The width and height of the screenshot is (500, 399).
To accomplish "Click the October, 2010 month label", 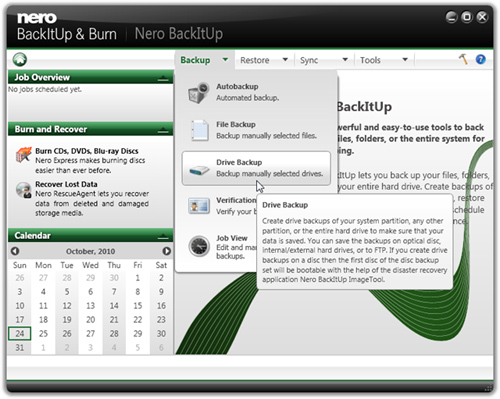I will coord(90,251).
